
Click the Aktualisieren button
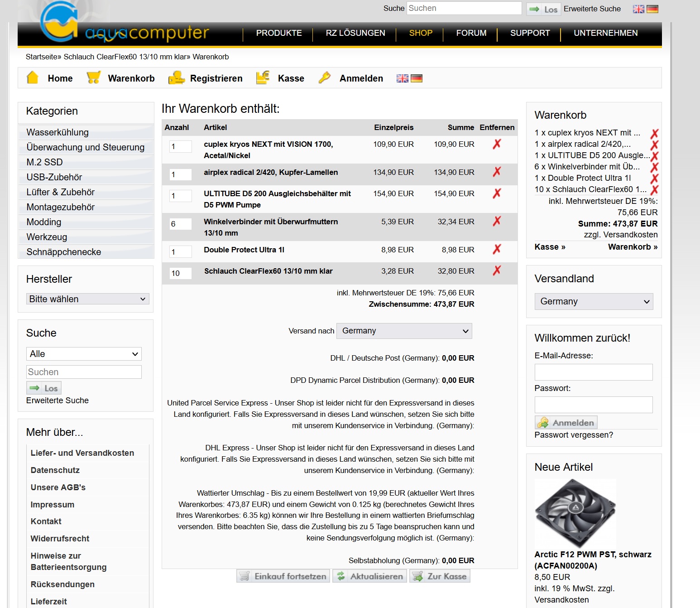pos(369,576)
